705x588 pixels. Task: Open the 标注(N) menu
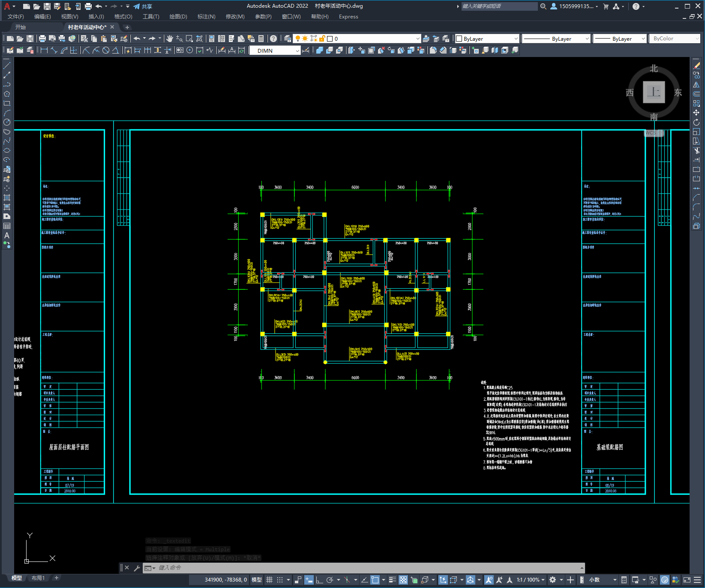(x=206, y=17)
